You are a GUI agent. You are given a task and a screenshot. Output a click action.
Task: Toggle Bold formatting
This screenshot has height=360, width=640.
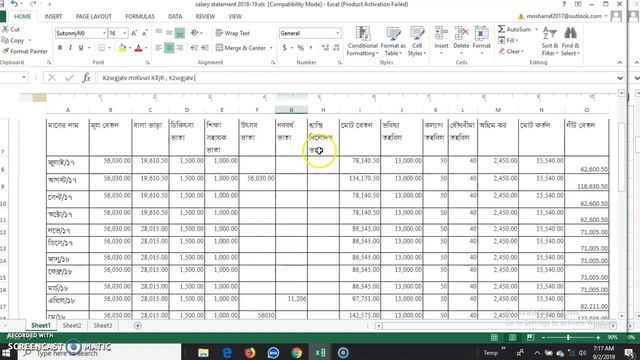click(x=60, y=48)
